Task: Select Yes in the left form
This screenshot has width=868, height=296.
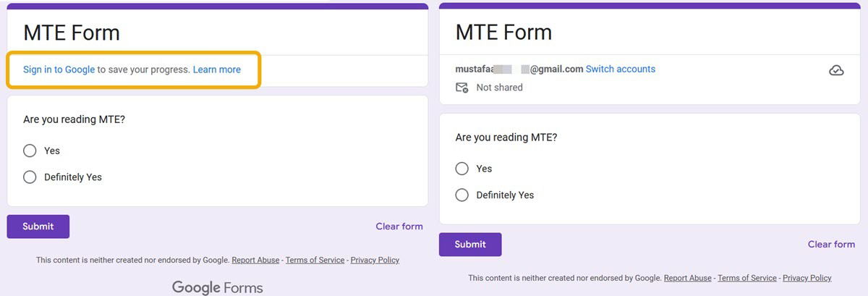Action: pos(30,151)
